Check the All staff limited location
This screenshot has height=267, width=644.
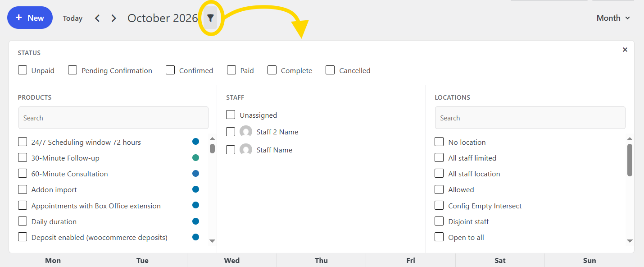tap(439, 158)
